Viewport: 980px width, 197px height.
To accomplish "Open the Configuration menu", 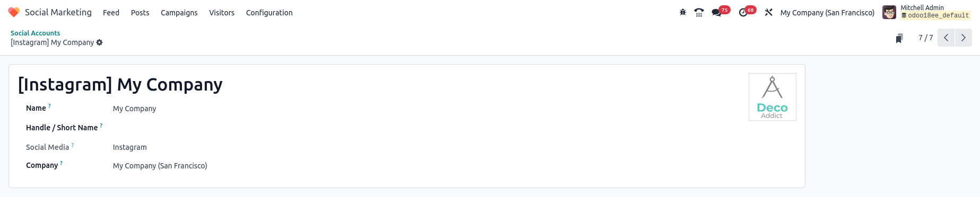I will [269, 13].
